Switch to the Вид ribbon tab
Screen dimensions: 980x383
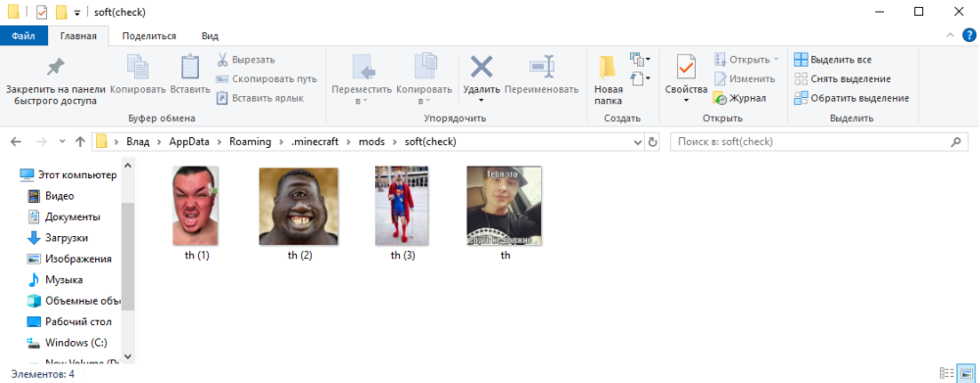pyautogui.click(x=210, y=35)
